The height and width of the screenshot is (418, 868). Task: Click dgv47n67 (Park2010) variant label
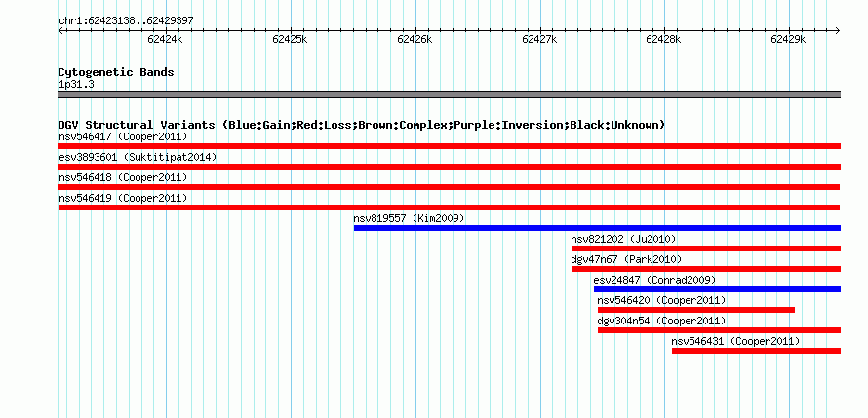(627, 259)
